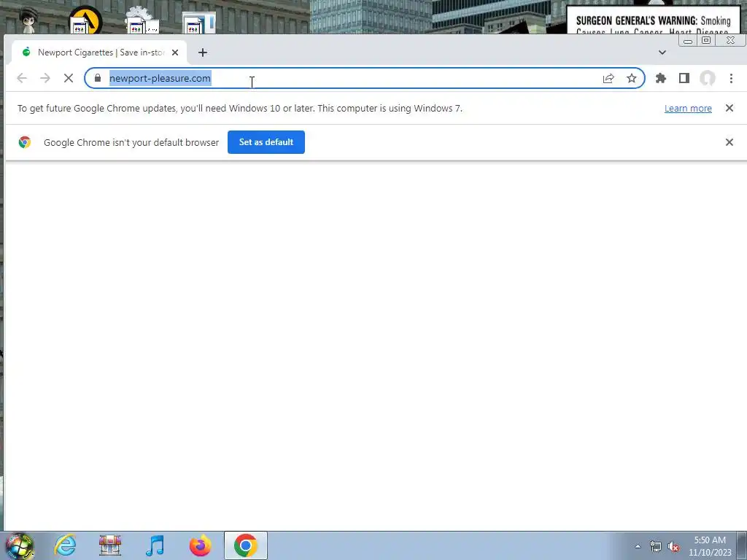
Task: Go forward using the forward arrow
Action: click(45, 78)
